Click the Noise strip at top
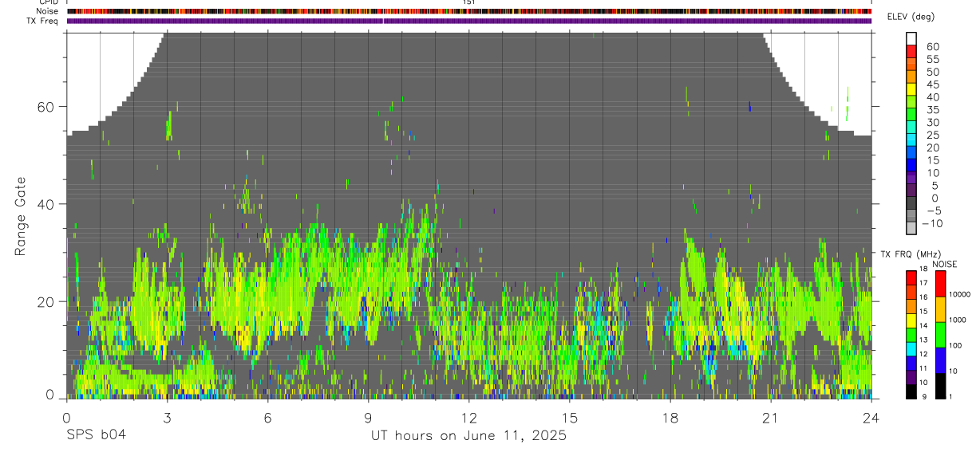 tap(469, 11)
